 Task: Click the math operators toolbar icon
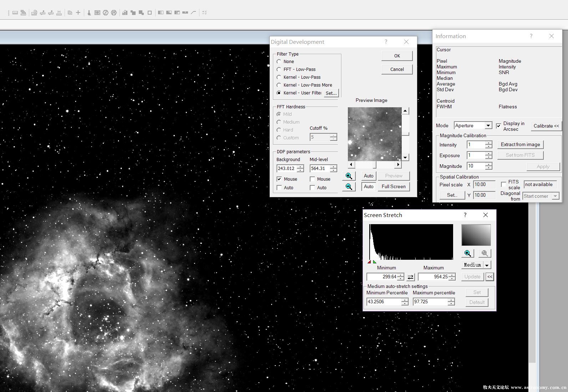pos(204,12)
